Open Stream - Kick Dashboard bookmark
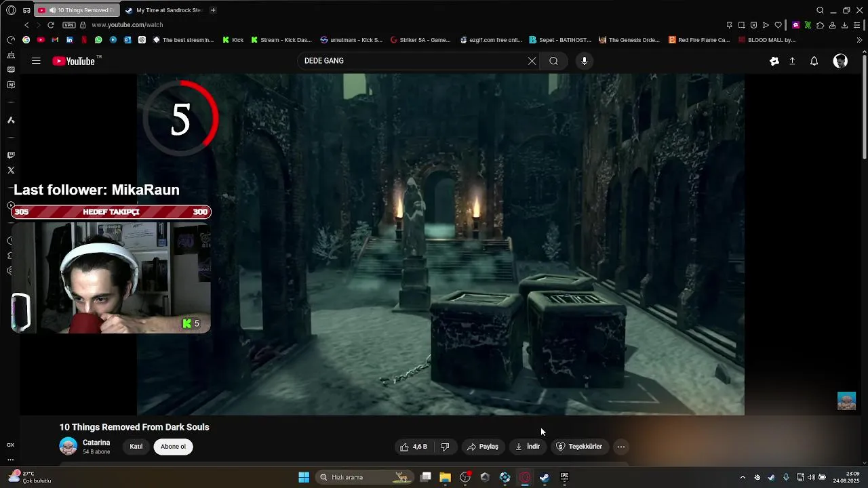 tap(281, 40)
